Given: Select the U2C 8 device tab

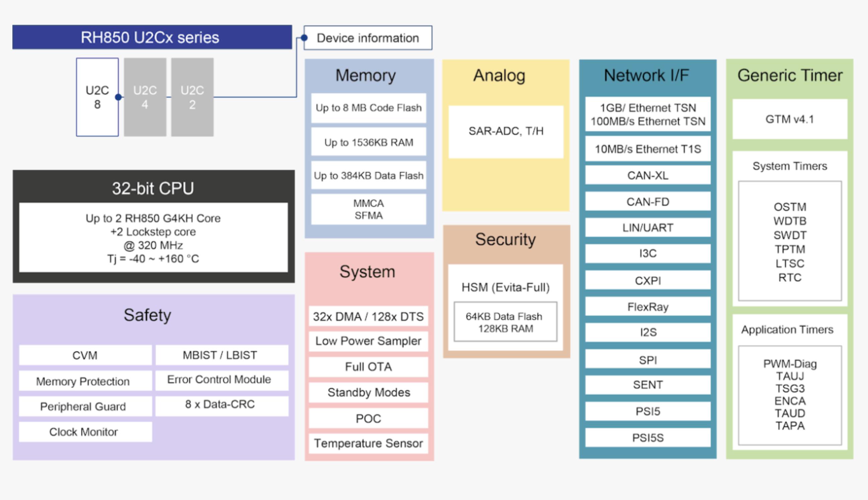Looking at the screenshot, I should click(x=97, y=97).
